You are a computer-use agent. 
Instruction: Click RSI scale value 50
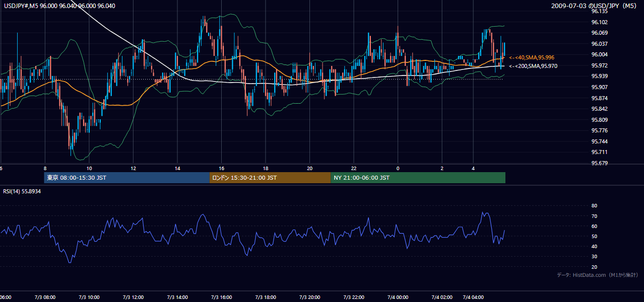[594, 236]
